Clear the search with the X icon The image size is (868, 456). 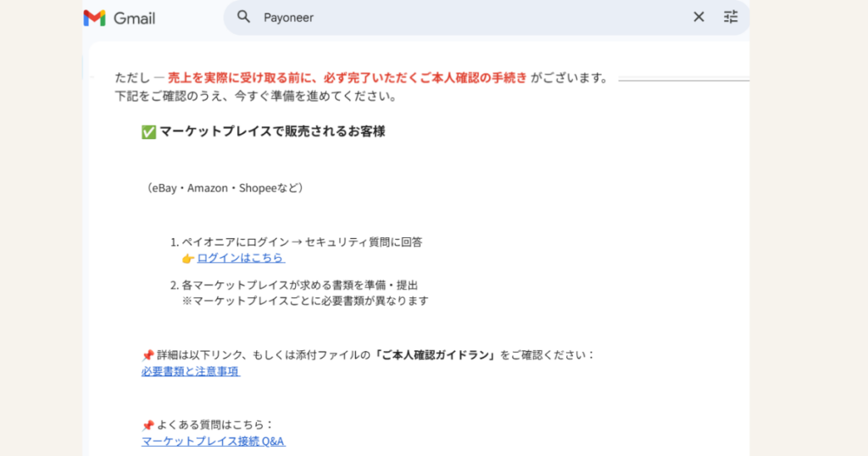[x=698, y=17]
